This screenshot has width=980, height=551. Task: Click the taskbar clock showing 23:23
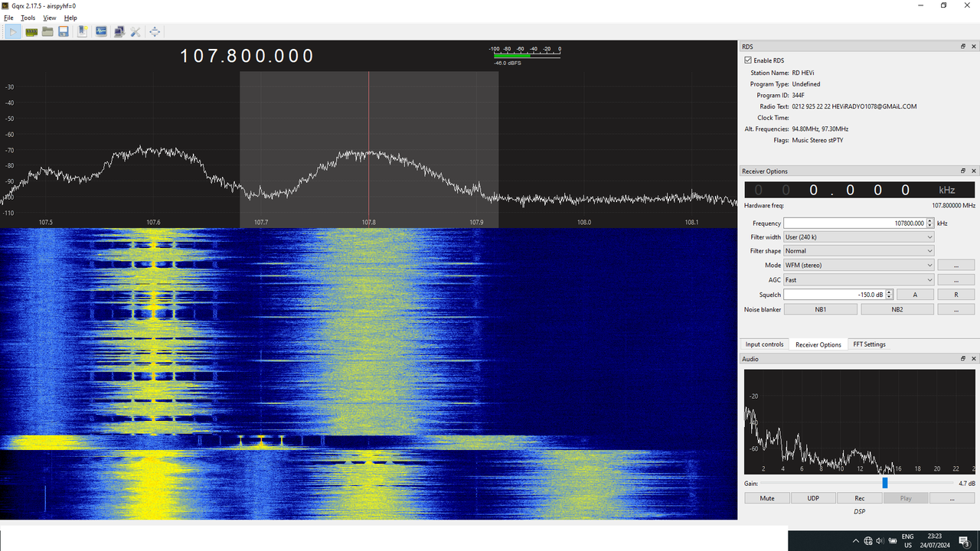coord(935,541)
